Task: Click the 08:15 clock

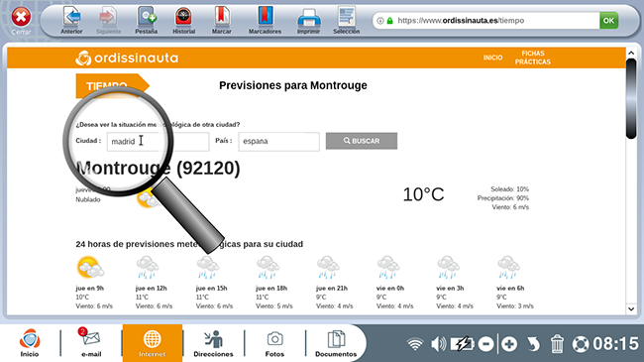Action: pos(615,344)
